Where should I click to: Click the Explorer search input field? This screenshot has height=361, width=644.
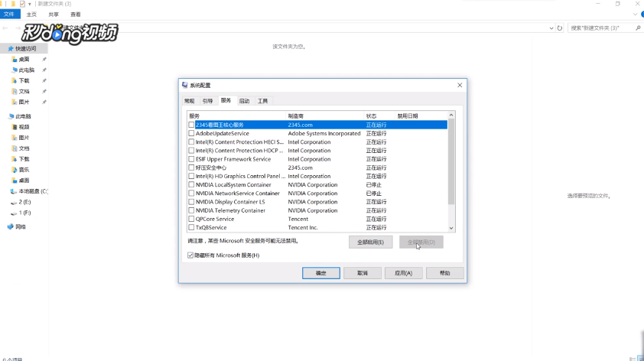[x=601, y=28]
